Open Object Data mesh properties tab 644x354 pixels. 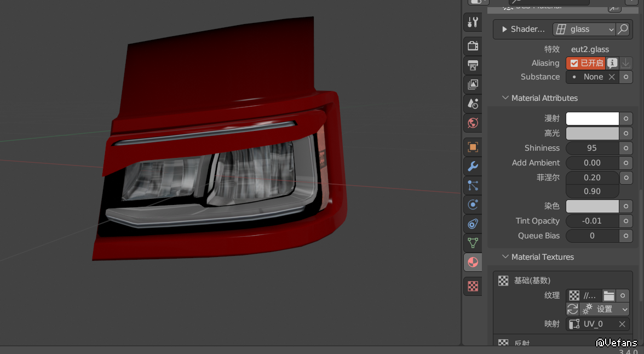pyautogui.click(x=473, y=243)
